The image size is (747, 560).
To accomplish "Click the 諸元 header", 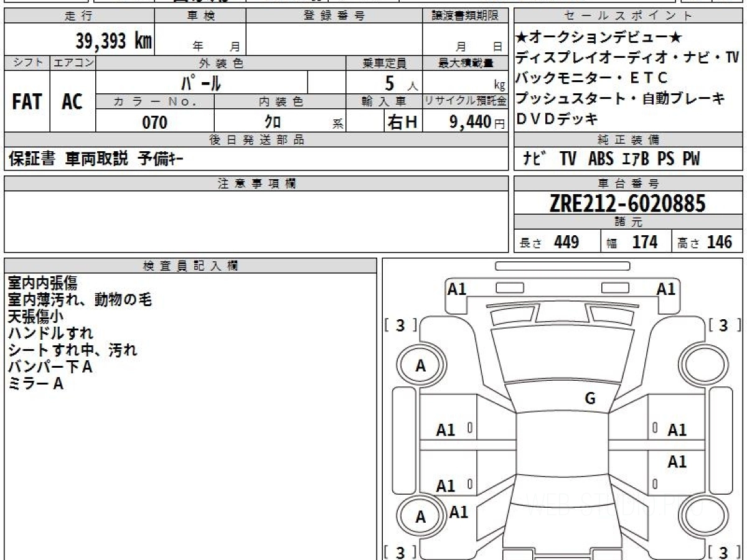I will 629,222.
